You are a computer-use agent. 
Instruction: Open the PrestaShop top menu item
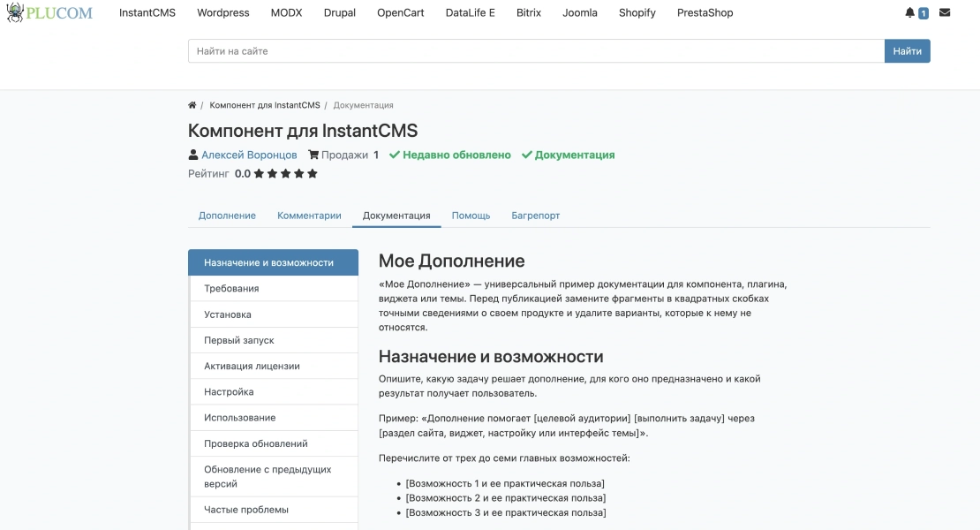705,12
